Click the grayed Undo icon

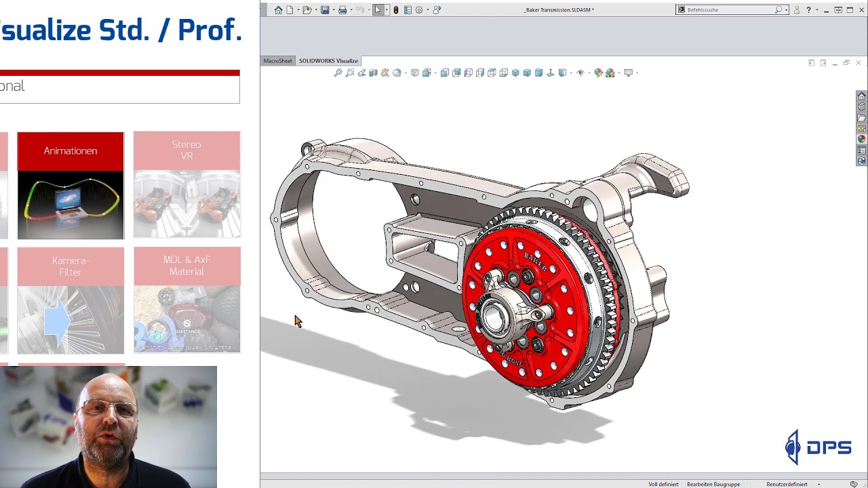pyautogui.click(x=360, y=10)
